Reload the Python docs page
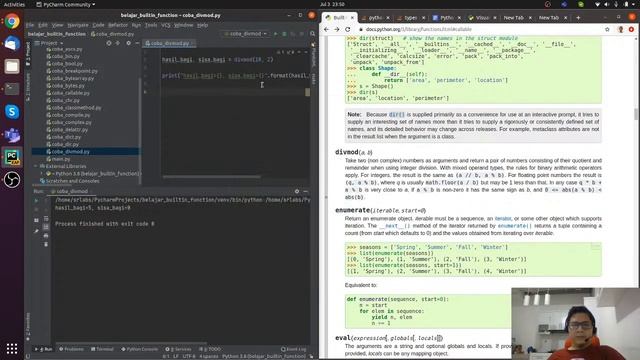 click(347, 29)
